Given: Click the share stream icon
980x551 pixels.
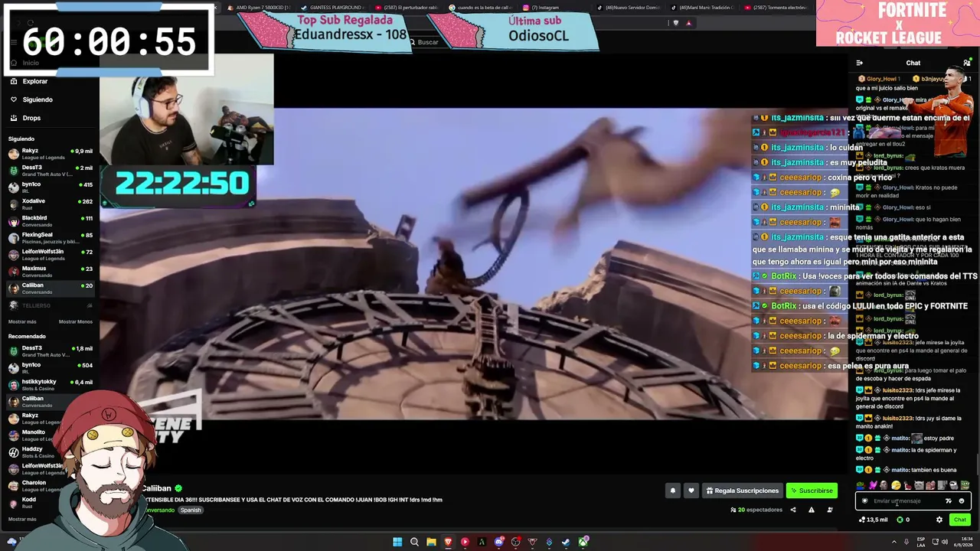Looking at the screenshot, I should coord(792,510).
